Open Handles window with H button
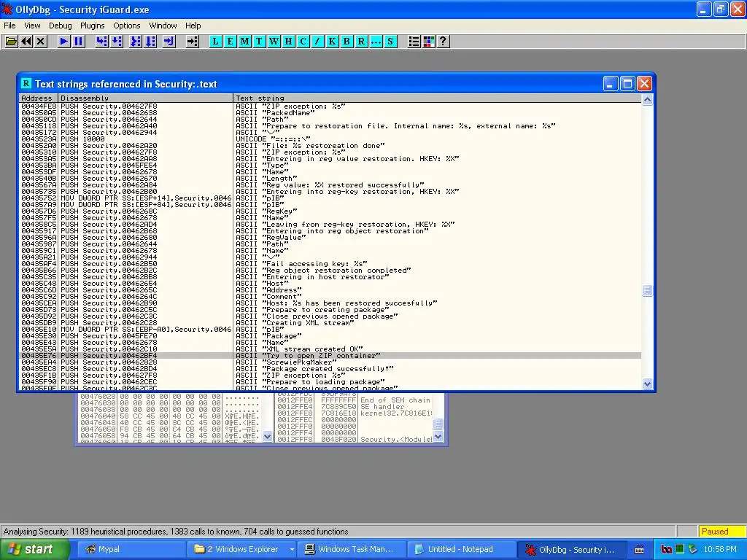The width and height of the screenshot is (747, 560). [x=288, y=42]
